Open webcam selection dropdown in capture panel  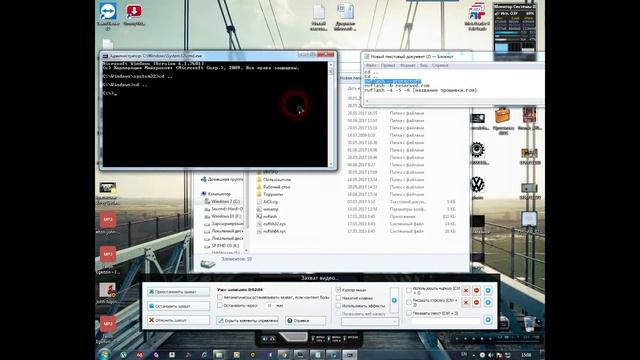click(x=370, y=322)
